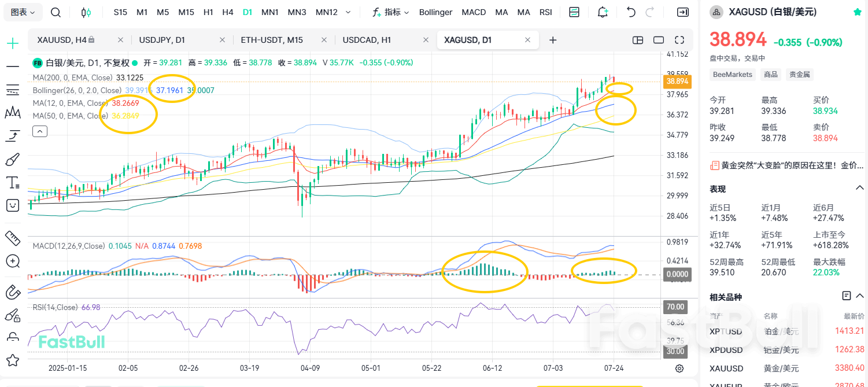Image resolution: width=868 pixels, height=387 pixels.
Task: Open the favorites star tool panel
Action: click(x=12, y=360)
